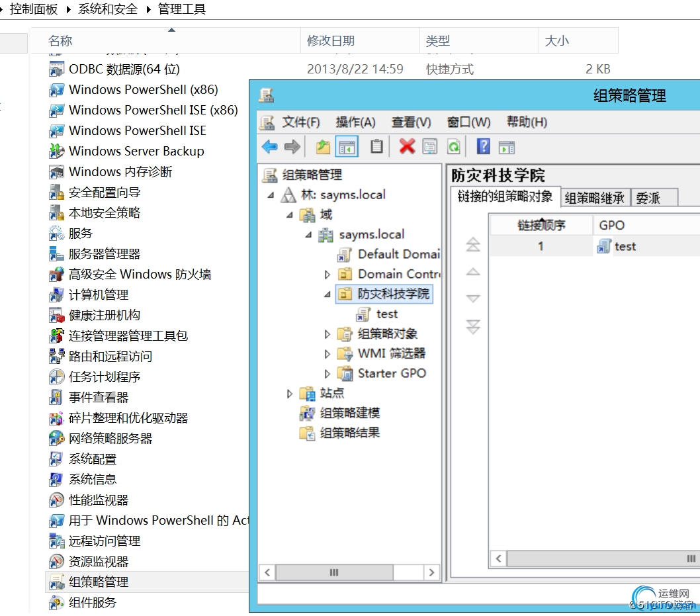Viewport: 700px width, 616px height.
Task: Collapse the 域 domains node
Action: point(290,215)
